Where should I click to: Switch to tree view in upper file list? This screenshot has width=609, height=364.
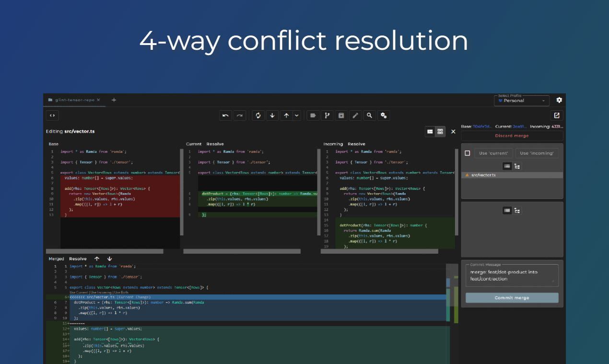coord(517,166)
